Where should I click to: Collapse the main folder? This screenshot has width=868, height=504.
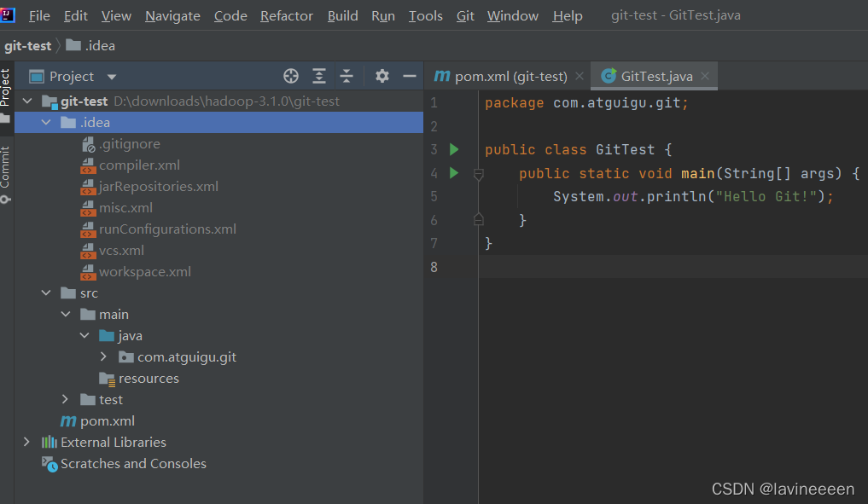point(66,314)
